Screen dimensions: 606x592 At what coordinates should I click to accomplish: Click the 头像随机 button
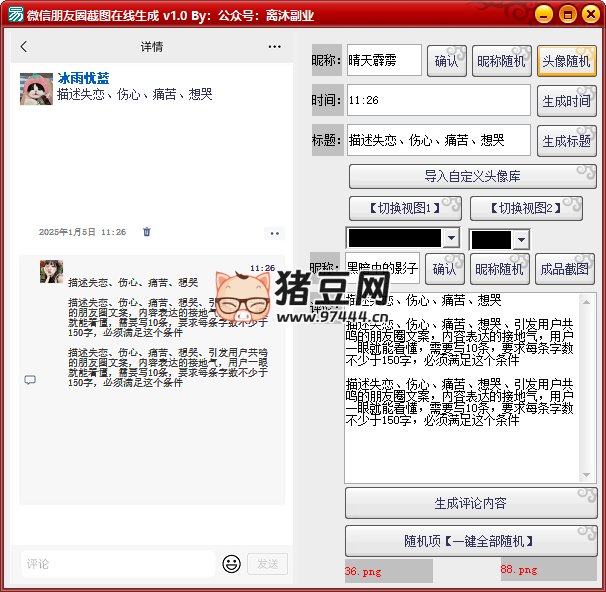click(x=567, y=61)
